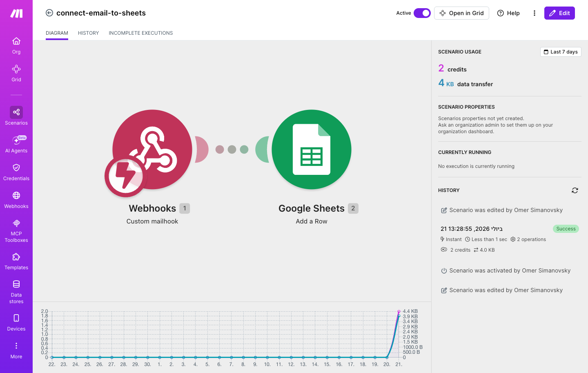Screen dimensions: 588x373
Task: Click the '4 KB data transfer' figure
Action: point(465,83)
